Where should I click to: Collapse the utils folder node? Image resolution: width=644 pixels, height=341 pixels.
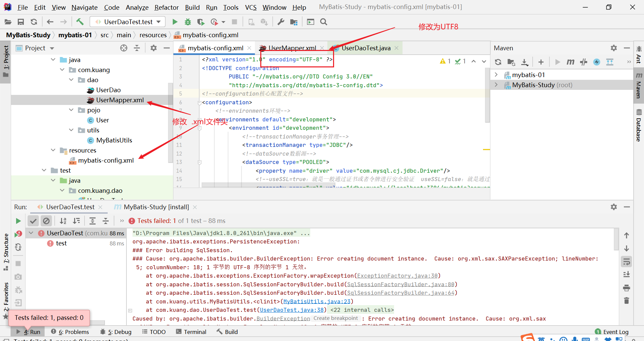coord(71,130)
